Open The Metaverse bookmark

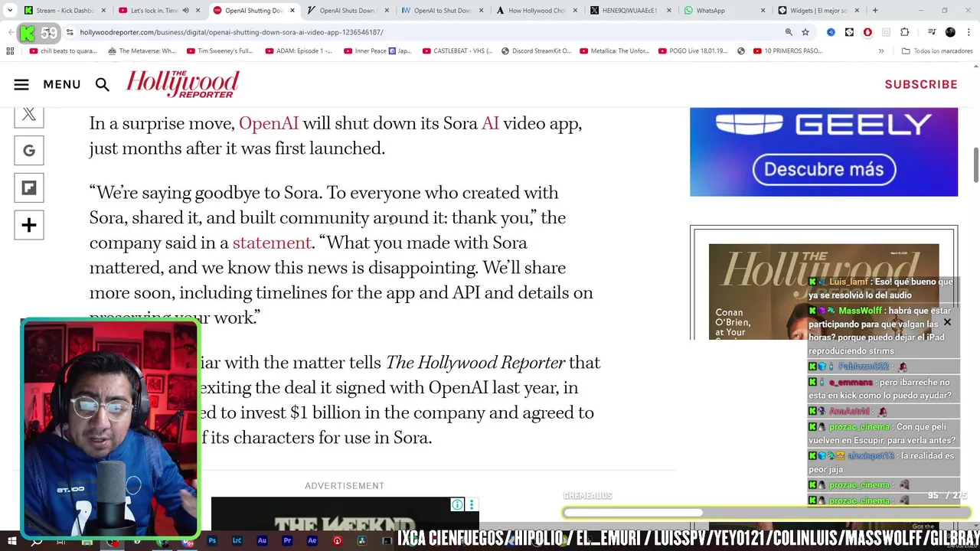click(142, 51)
